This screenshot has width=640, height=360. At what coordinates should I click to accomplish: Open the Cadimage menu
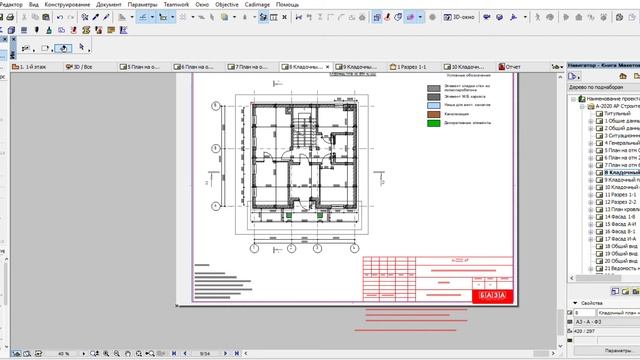257,4
